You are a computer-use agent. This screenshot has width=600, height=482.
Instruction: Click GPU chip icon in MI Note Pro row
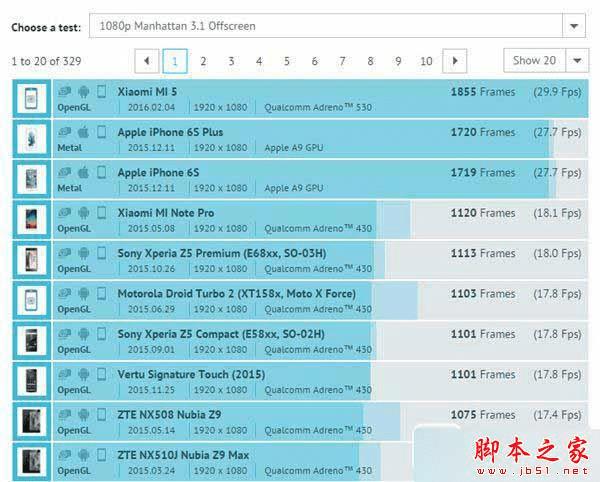[x=65, y=213]
